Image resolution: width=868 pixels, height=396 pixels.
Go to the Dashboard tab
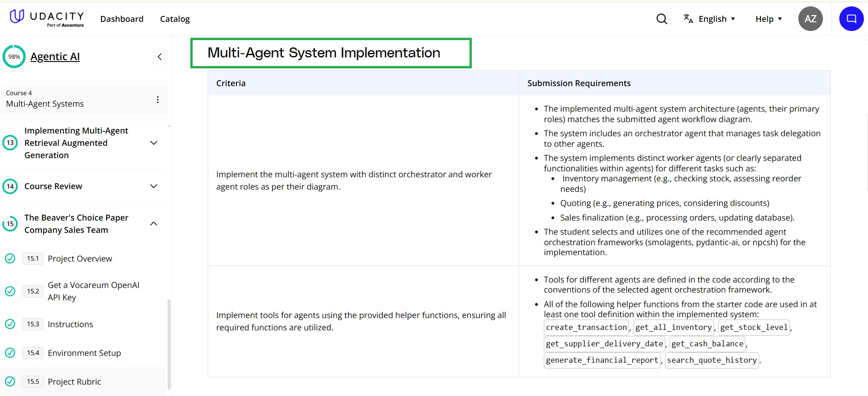(x=122, y=19)
